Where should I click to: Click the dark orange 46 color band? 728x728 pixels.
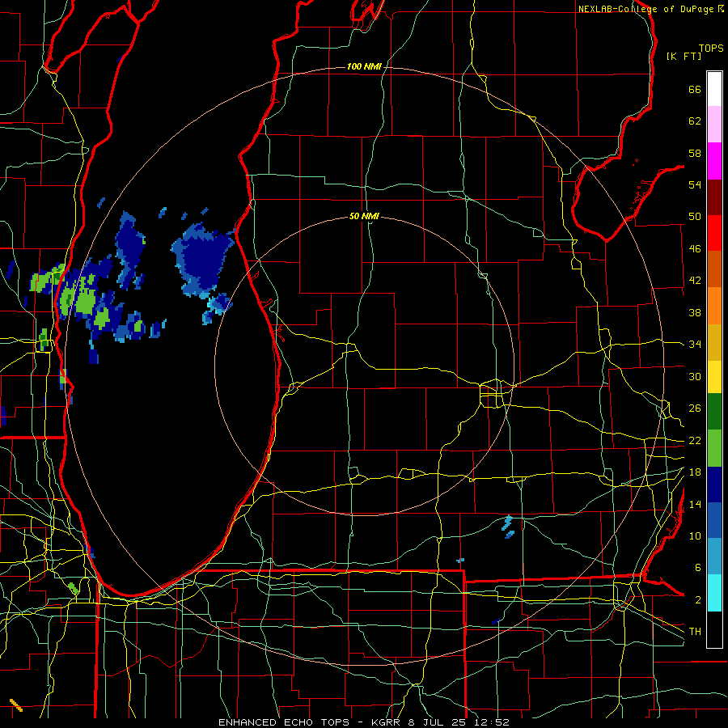coord(714,269)
